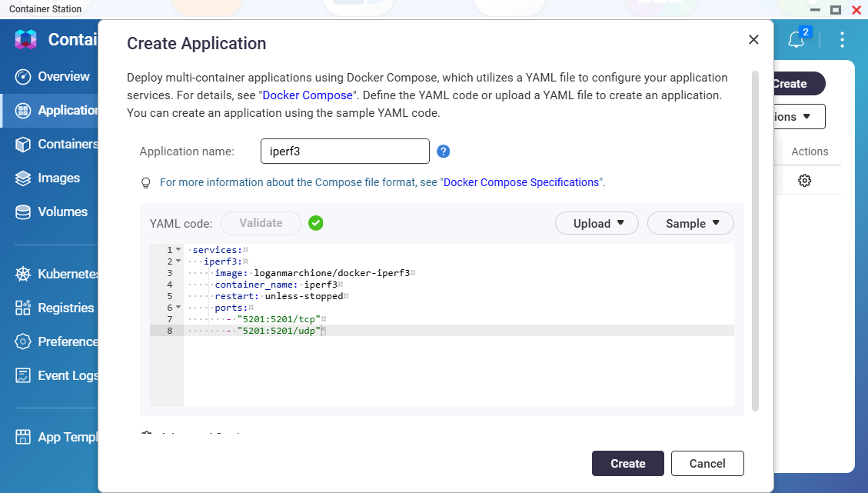
Task: Open the notifications bell icon
Action: tap(796, 39)
